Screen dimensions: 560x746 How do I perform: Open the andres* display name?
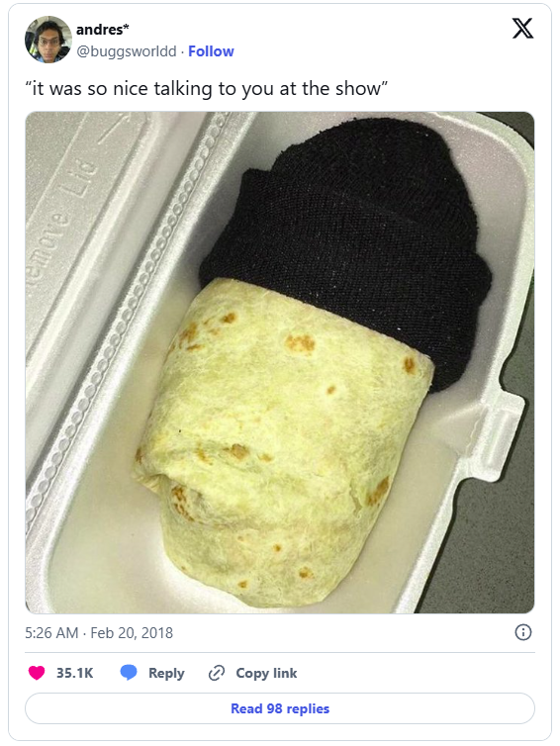(x=102, y=30)
